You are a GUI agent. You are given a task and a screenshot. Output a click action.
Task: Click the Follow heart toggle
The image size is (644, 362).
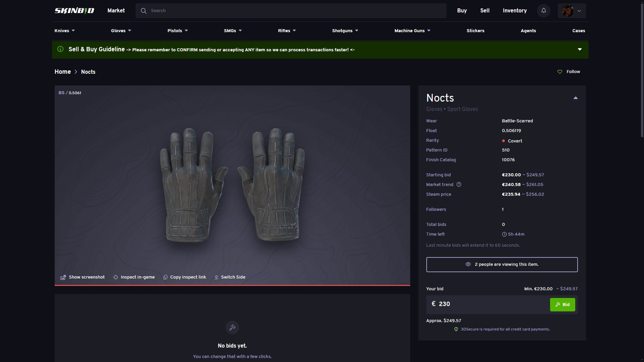coord(559,72)
